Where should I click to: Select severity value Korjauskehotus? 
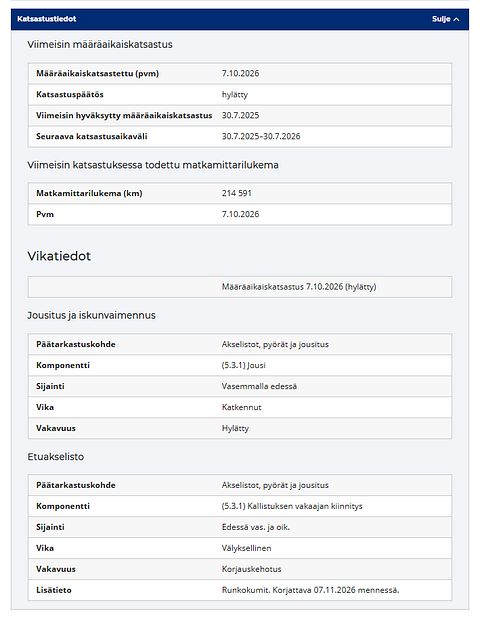pos(251,569)
